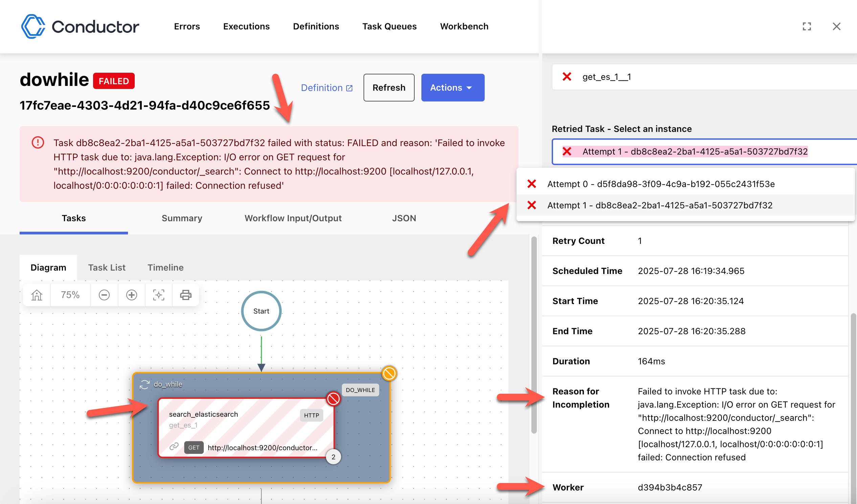
Task: Click the get_es_1__1 task selector
Action: 704,77
